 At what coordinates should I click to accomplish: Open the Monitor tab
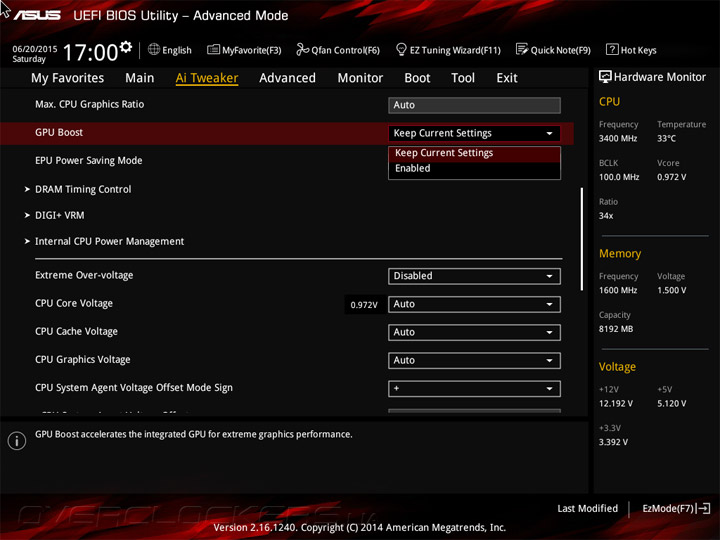[x=360, y=78]
